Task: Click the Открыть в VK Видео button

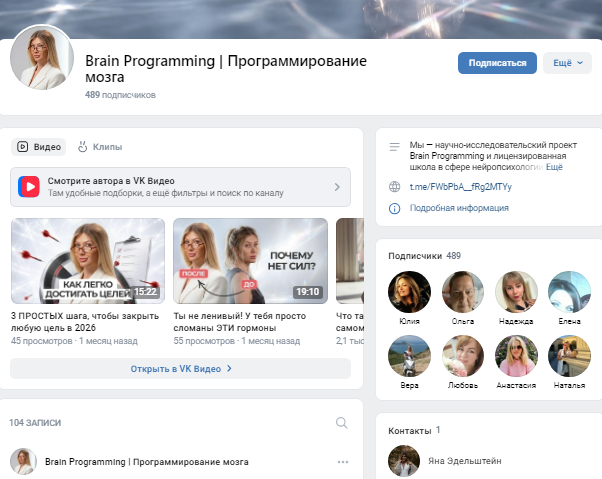Action: point(180,368)
